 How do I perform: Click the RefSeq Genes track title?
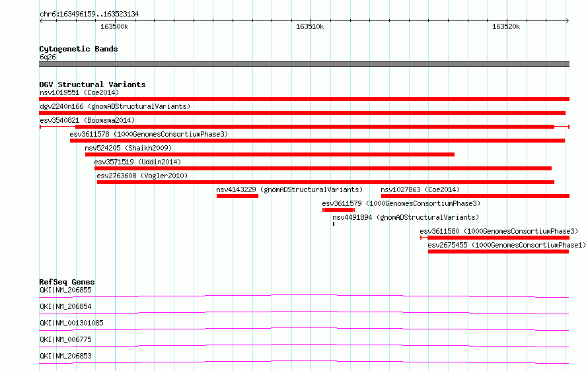[x=67, y=282]
